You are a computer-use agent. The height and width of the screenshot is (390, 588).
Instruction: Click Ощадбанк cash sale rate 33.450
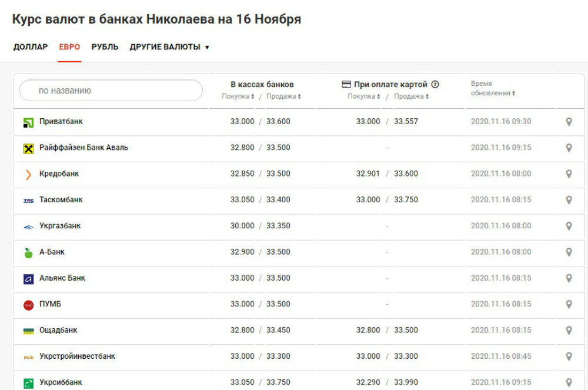(x=278, y=331)
